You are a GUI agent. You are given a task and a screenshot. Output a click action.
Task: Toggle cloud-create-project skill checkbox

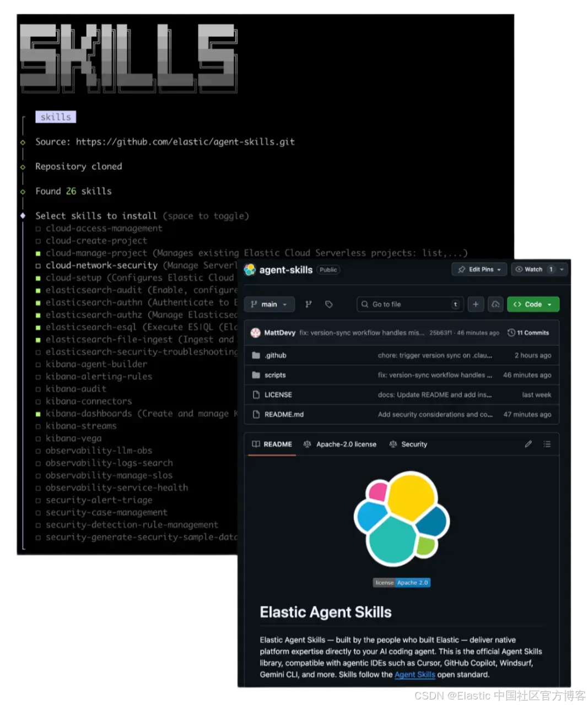(x=38, y=241)
